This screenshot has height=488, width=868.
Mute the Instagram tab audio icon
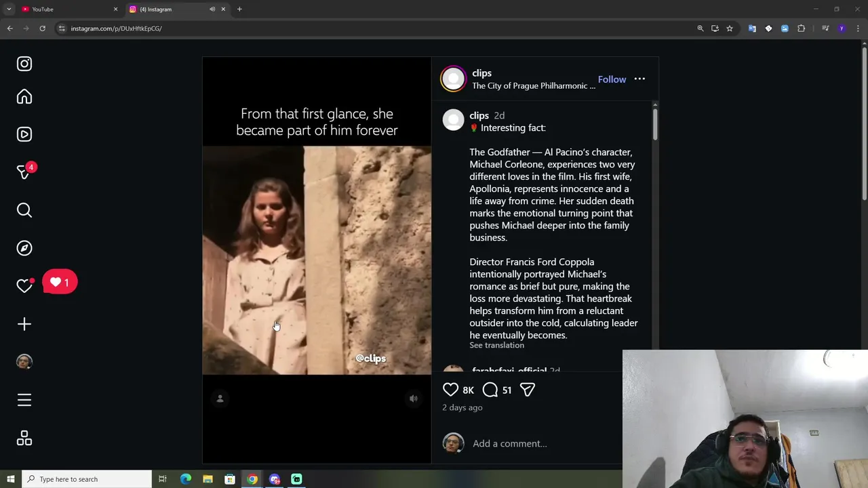point(212,9)
